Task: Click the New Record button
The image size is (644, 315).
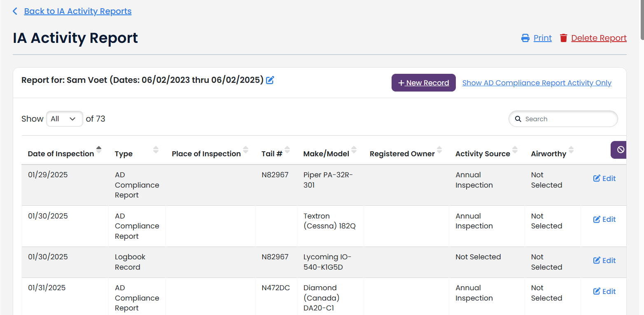Action: coord(423,82)
